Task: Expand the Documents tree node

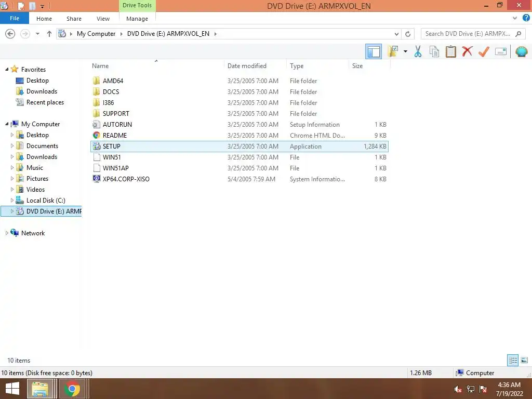Action: [x=12, y=146]
